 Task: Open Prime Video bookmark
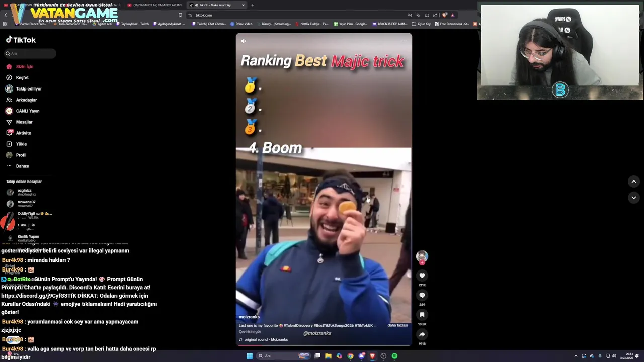click(x=242, y=24)
